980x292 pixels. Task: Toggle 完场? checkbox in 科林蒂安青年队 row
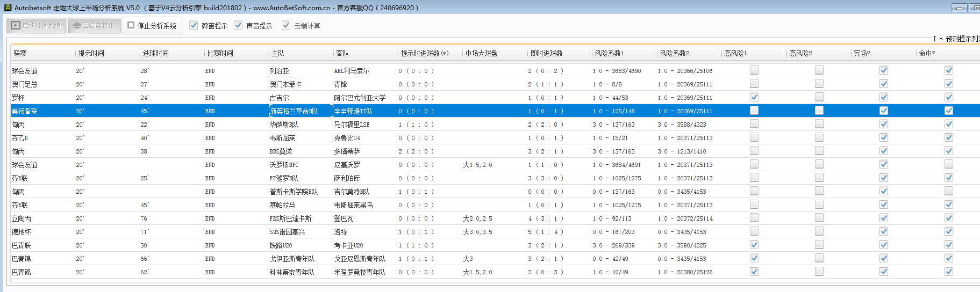(884, 272)
